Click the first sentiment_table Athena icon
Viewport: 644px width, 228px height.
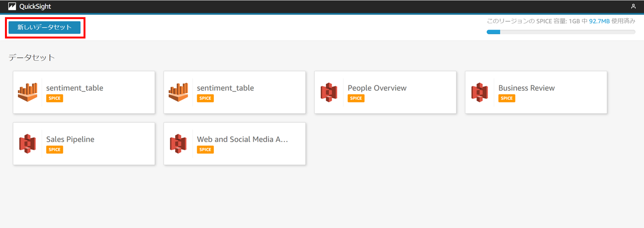click(28, 92)
